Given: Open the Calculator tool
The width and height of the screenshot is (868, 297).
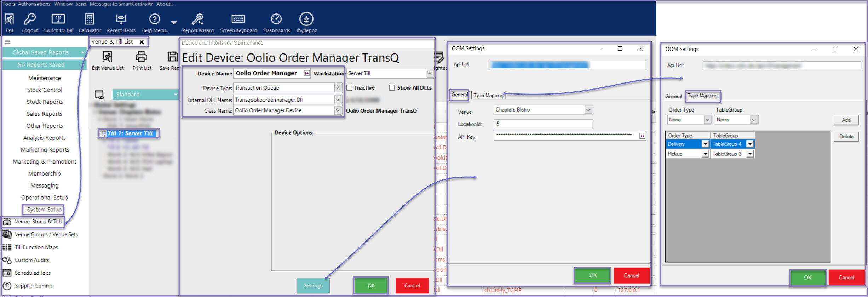Looking at the screenshot, I should [90, 19].
